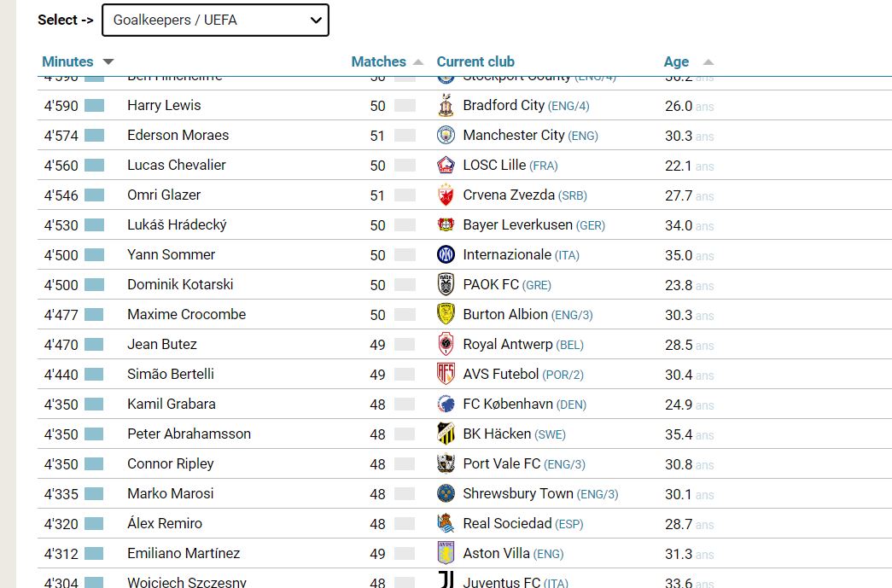Viewport: 892px width, 588px height.
Task: Click the Bayer Leverkusen club crest
Action: point(446,224)
